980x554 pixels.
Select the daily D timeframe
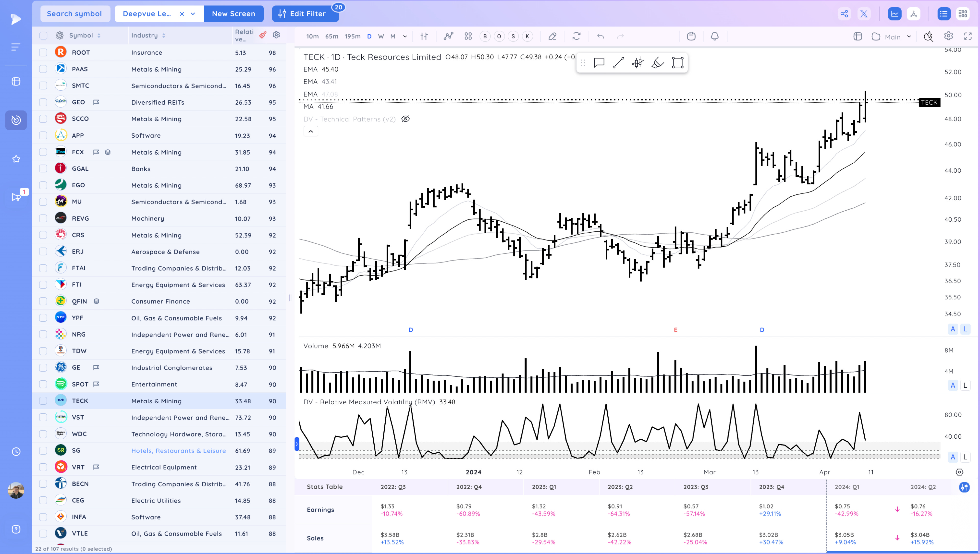click(369, 36)
